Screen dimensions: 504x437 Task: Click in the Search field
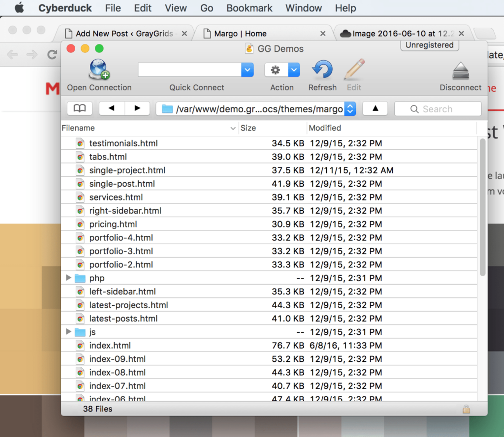coord(438,109)
